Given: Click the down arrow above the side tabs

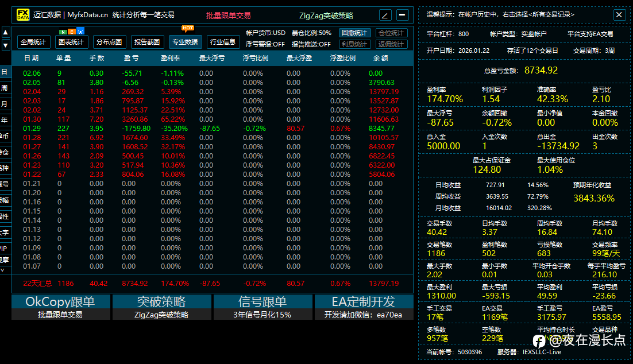Looking at the screenshot, I should tap(6, 45).
